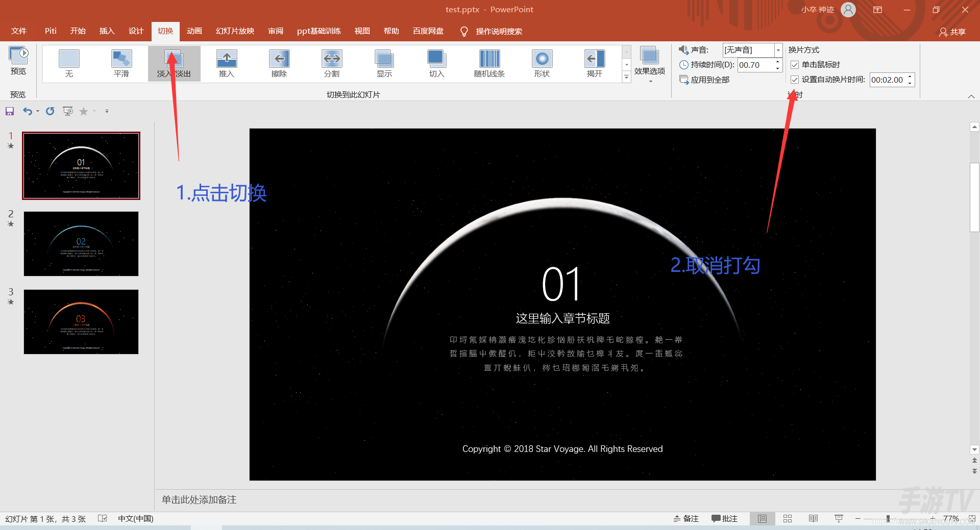Expand the transitions gallery More arrow

coord(626,77)
